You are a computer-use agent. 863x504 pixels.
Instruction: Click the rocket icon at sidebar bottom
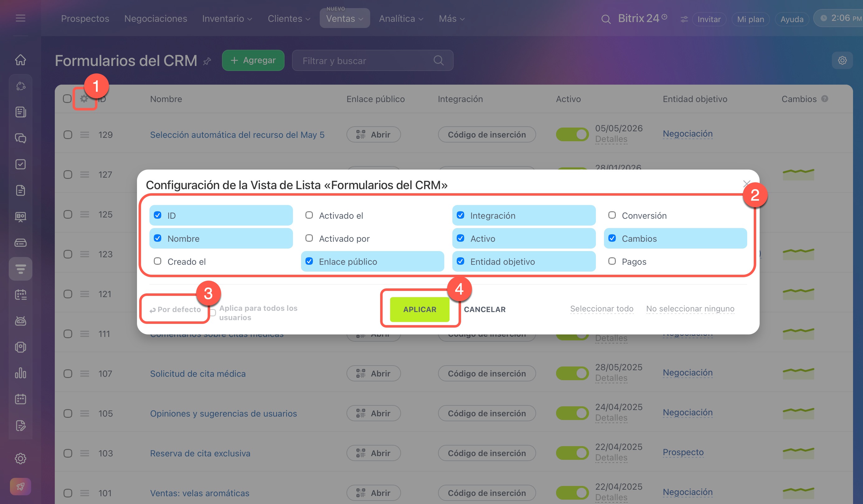[x=21, y=486]
